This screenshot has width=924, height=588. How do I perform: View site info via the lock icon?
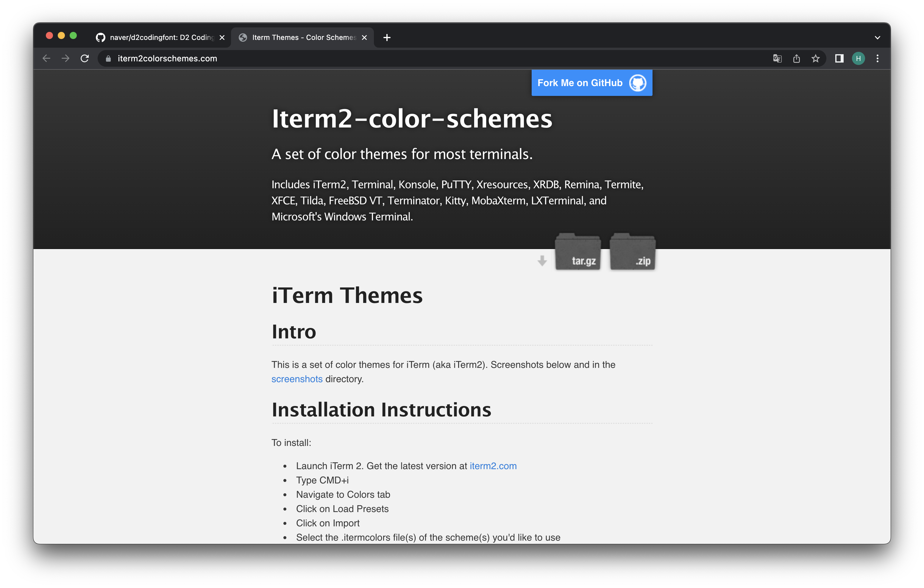coord(108,58)
